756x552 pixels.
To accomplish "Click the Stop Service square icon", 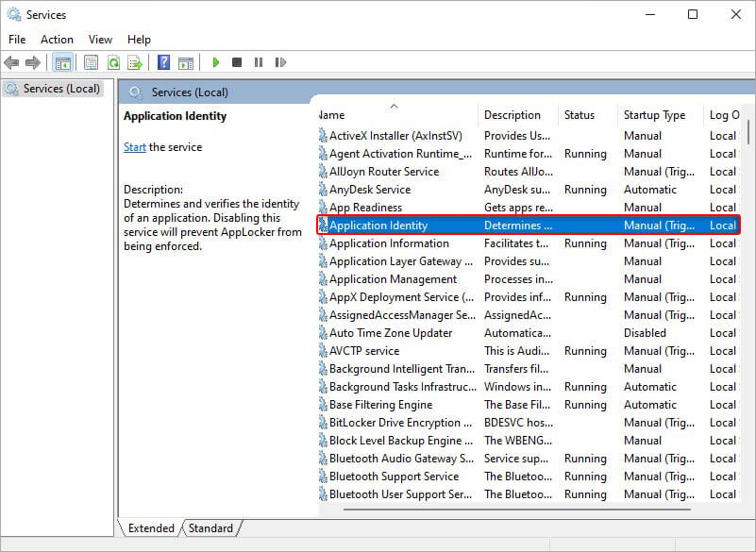I will 237,62.
